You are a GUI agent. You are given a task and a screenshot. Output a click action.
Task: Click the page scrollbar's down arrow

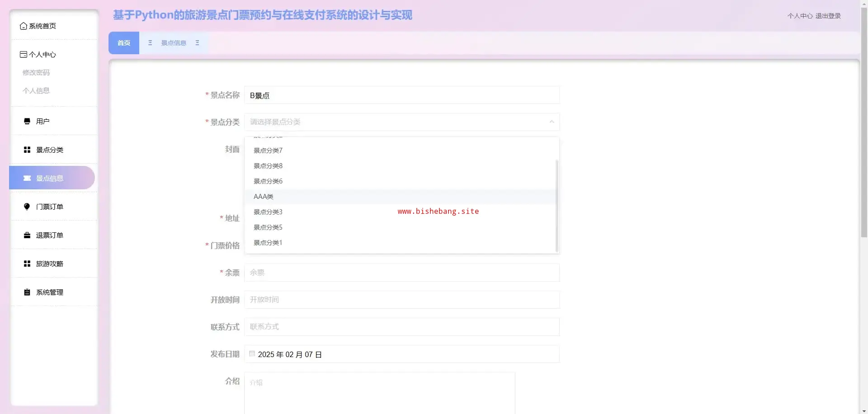click(864, 410)
